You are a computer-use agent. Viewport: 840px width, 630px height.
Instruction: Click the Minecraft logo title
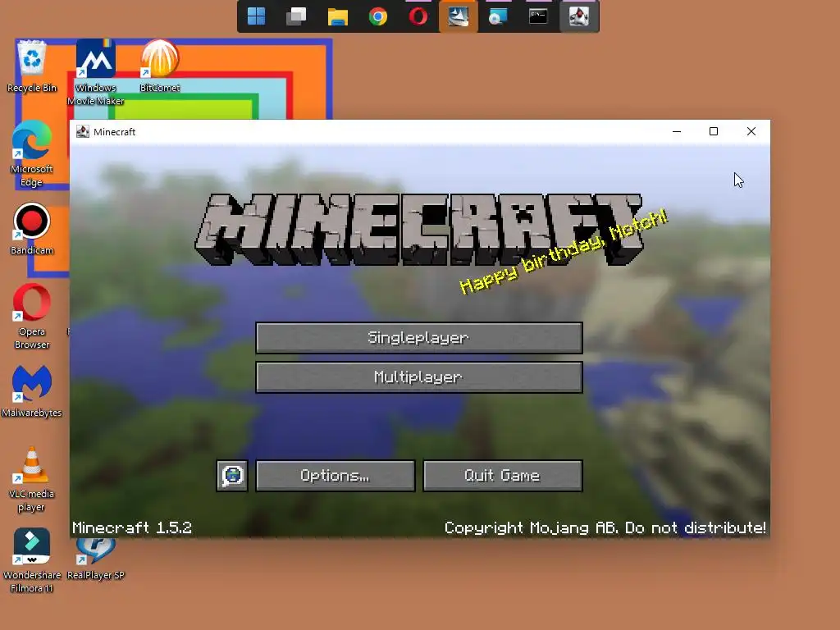tap(419, 230)
